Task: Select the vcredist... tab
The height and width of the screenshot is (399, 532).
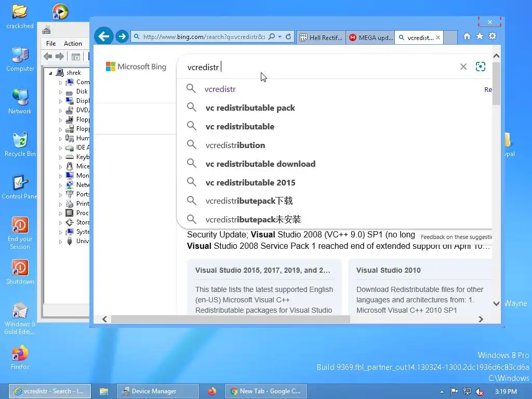Action: tap(416, 37)
